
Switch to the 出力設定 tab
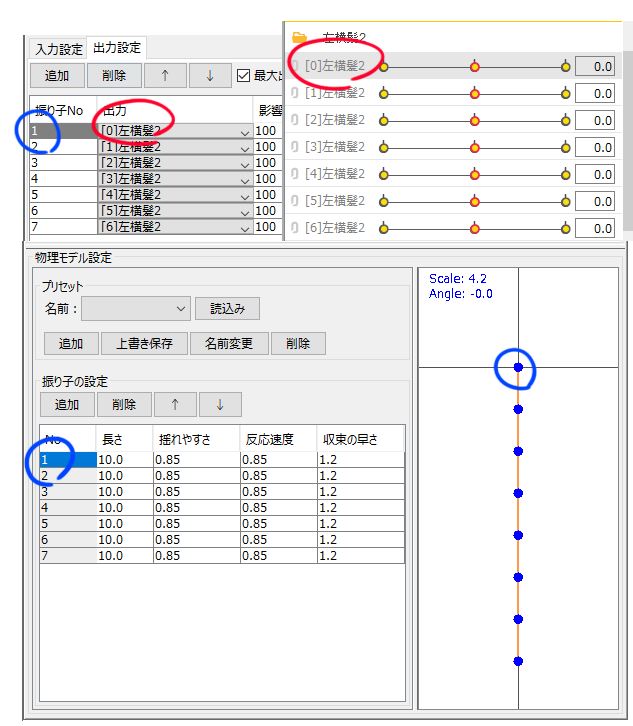pos(117,48)
